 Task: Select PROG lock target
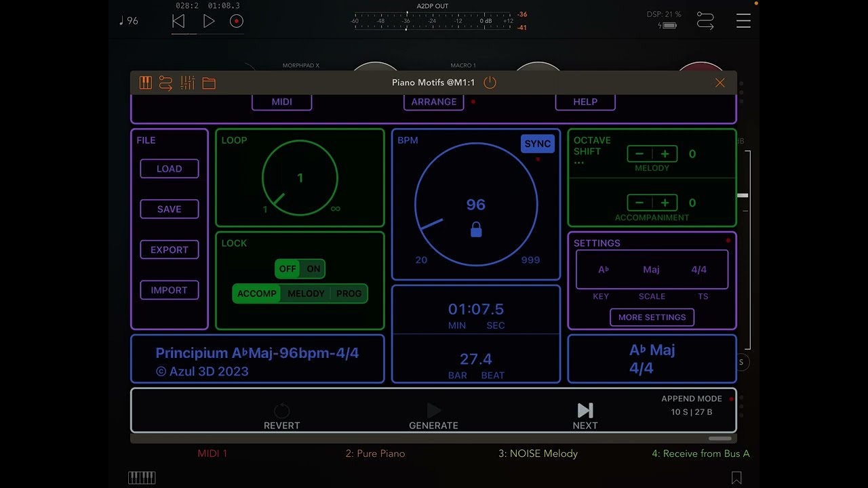[349, 293]
